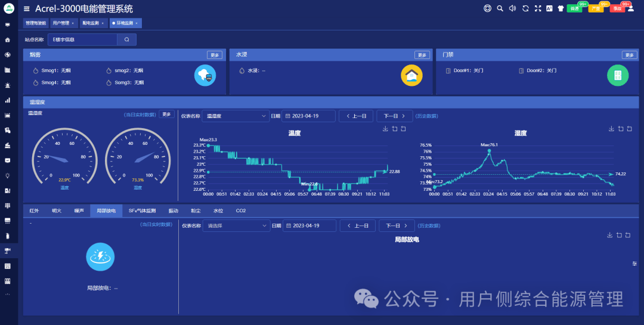Download the 温度 chart image
Image resolution: width=644 pixels, height=325 pixels.
coord(385,129)
